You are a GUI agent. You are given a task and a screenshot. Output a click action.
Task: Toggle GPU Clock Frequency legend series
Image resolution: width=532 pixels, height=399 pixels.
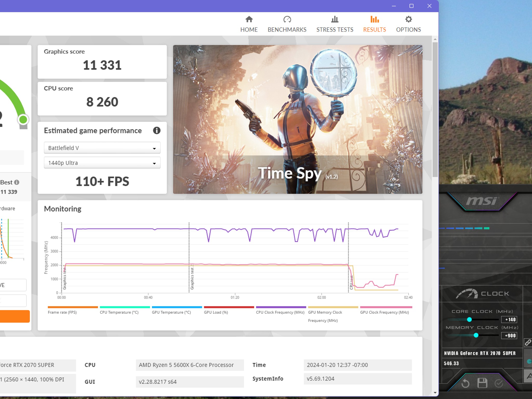(x=386, y=310)
